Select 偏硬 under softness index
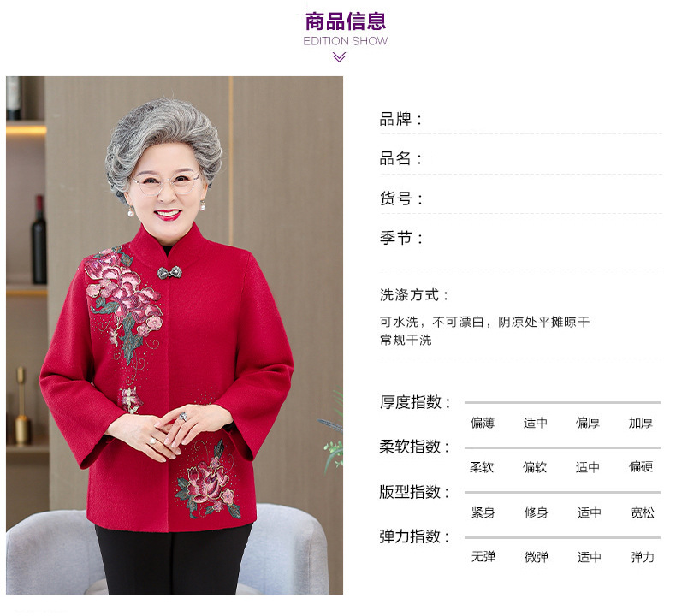676x616 pixels. pos(641,466)
